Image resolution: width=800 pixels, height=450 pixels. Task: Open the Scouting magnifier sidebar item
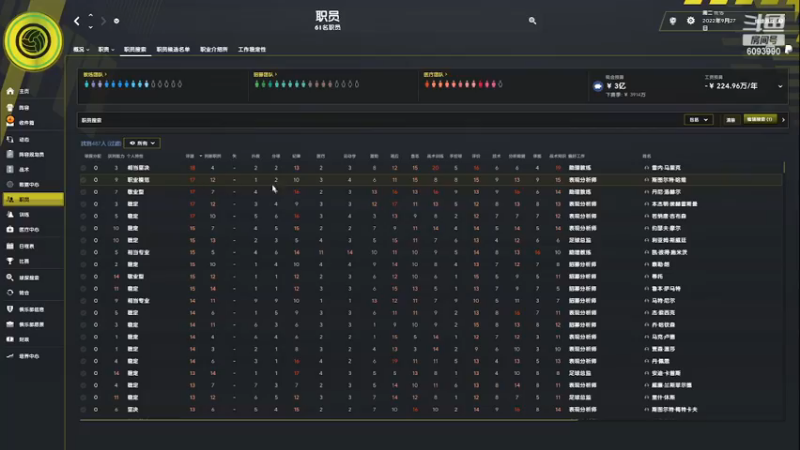coord(33,278)
